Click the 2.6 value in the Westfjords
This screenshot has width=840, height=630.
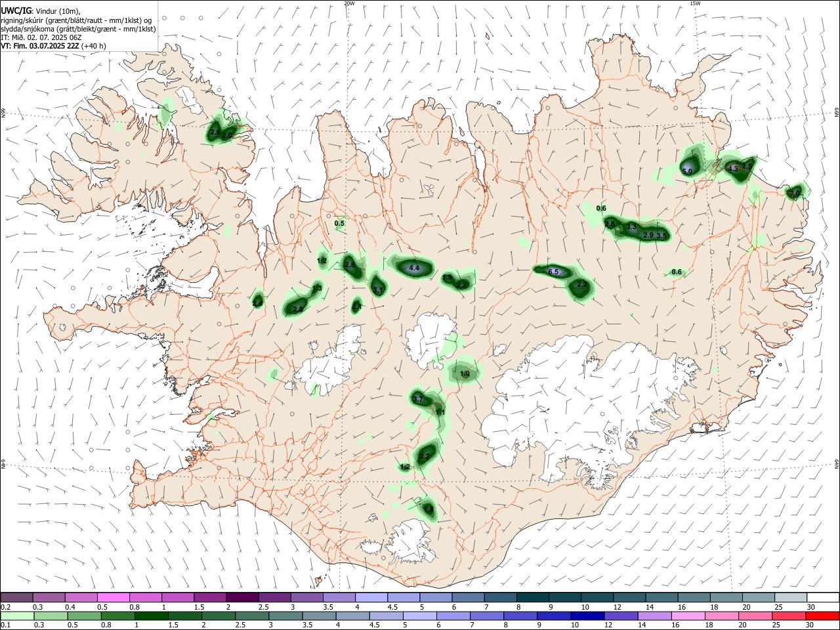[215, 132]
